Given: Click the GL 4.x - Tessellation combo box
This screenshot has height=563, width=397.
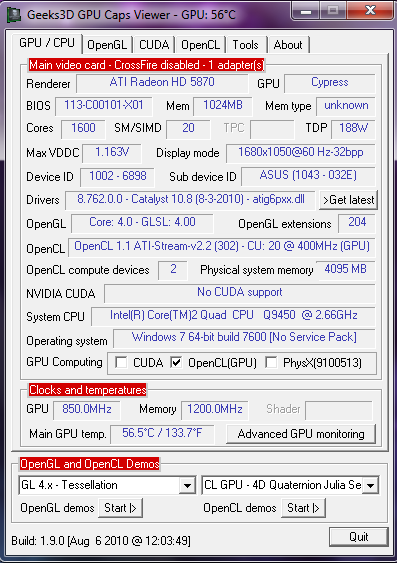Looking at the screenshot, I should point(107,485).
